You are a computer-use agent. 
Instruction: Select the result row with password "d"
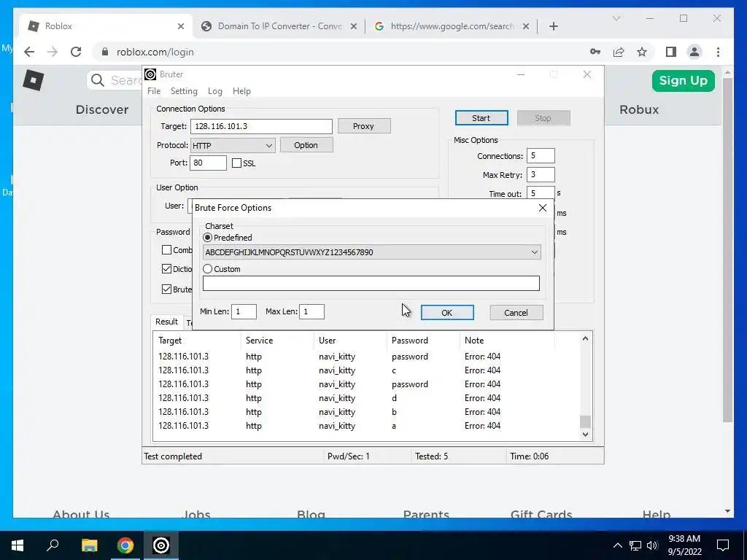(x=366, y=397)
